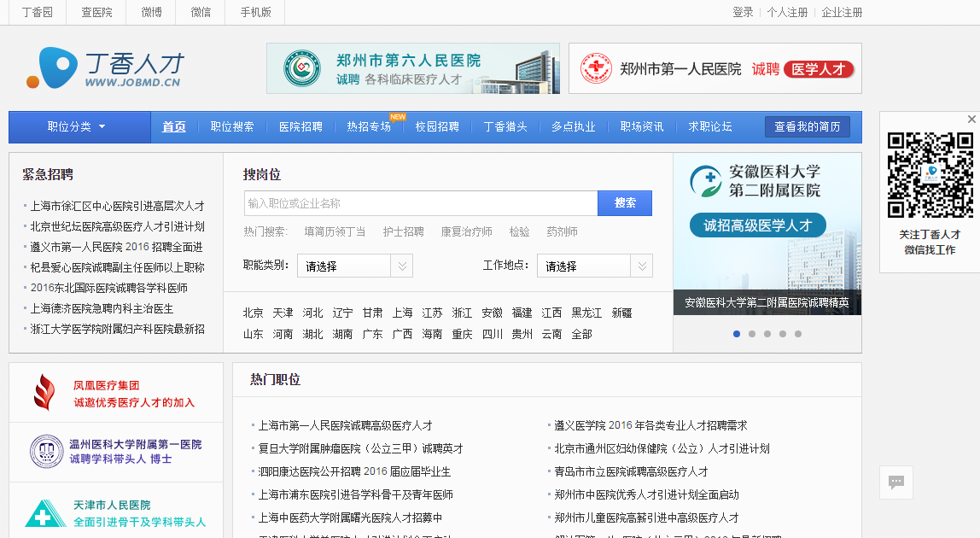The height and width of the screenshot is (538, 980).
Task: Close the floating QR code panel
Action: coord(971,119)
